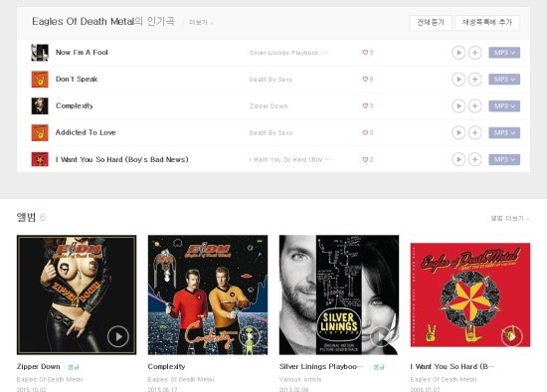The height and width of the screenshot is (392, 547).
Task: Open the small thumbnail for I Want You So Hard track
Action: point(40,159)
